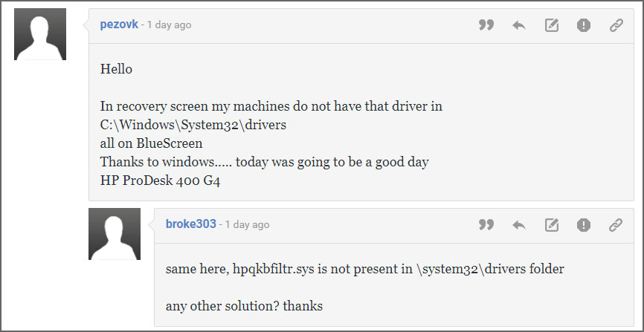
Task: Open pezovk's user profile link
Action: (119, 25)
